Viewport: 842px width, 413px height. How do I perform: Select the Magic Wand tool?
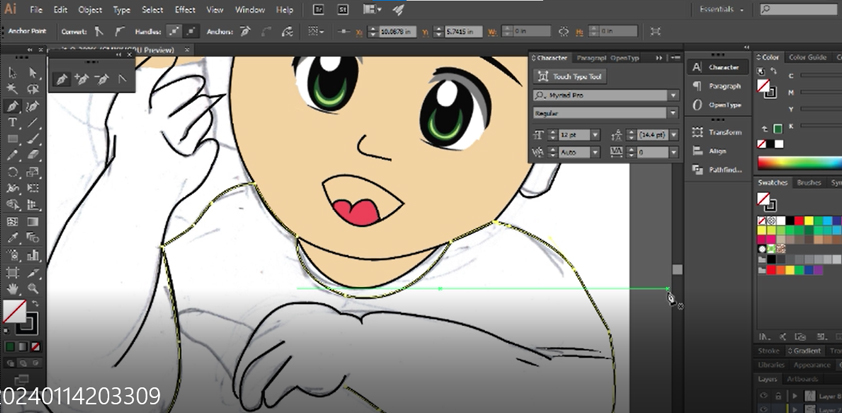click(x=12, y=89)
